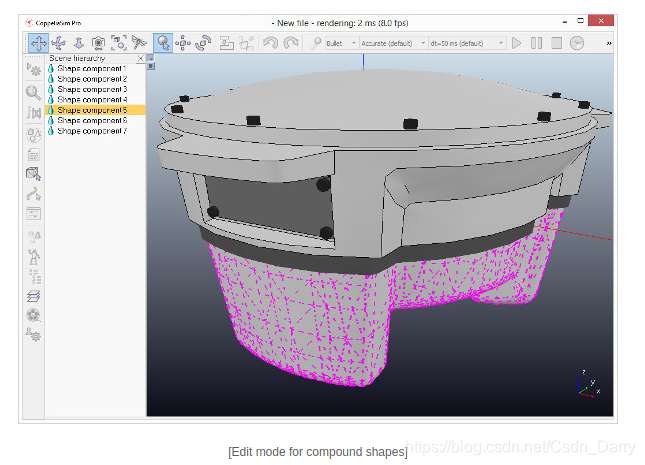645x465 pixels.
Task: Toggle shape edit mode cube icon
Action: pyautogui.click(x=34, y=174)
